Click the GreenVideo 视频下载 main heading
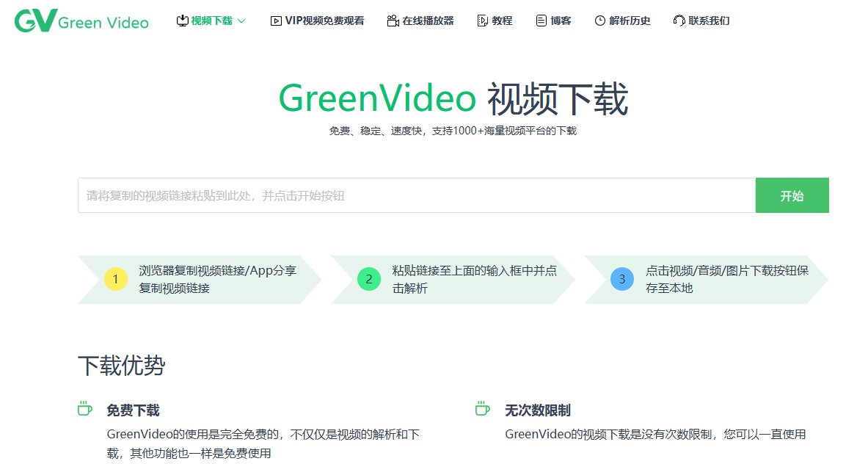Image resolution: width=868 pixels, height=464 pixels. pyautogui.click(x=453, y=99)
